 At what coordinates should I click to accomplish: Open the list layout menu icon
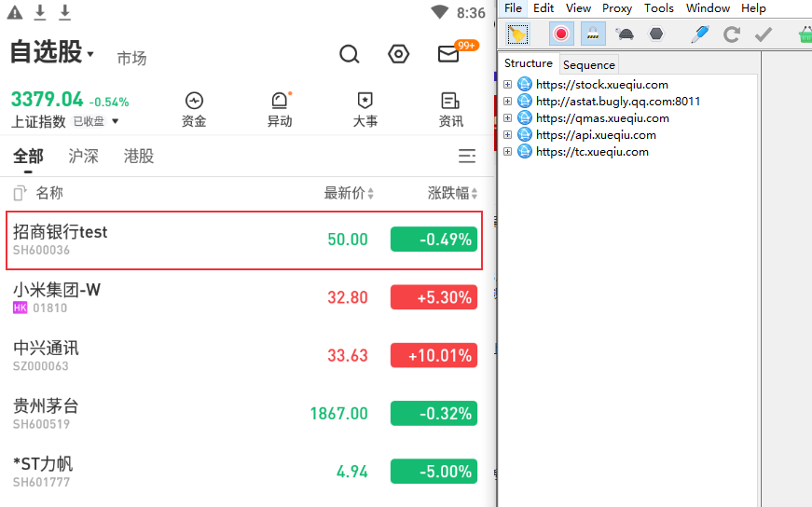click(x=466, y=156)
